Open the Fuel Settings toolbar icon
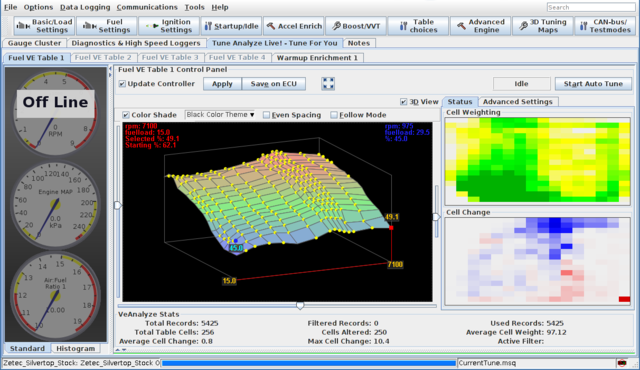The height and width of the screenshot is (370, 640). [107, 26]
